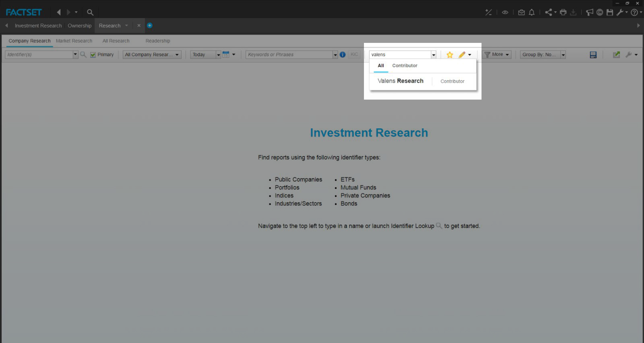Open the Market Research subtab

[74, 41]
